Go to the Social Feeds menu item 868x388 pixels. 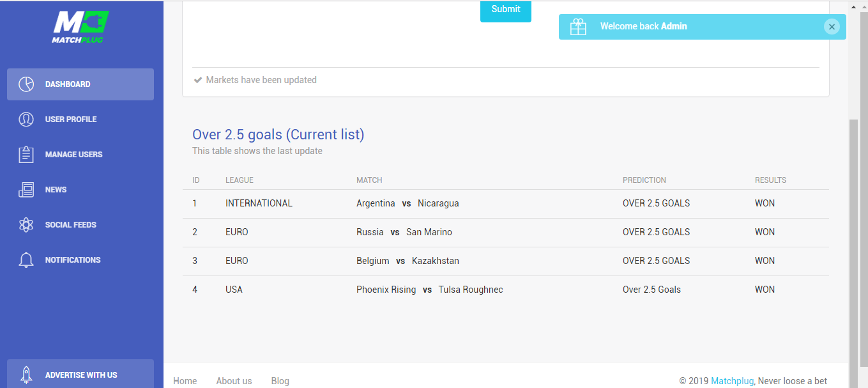pos(70,225)
